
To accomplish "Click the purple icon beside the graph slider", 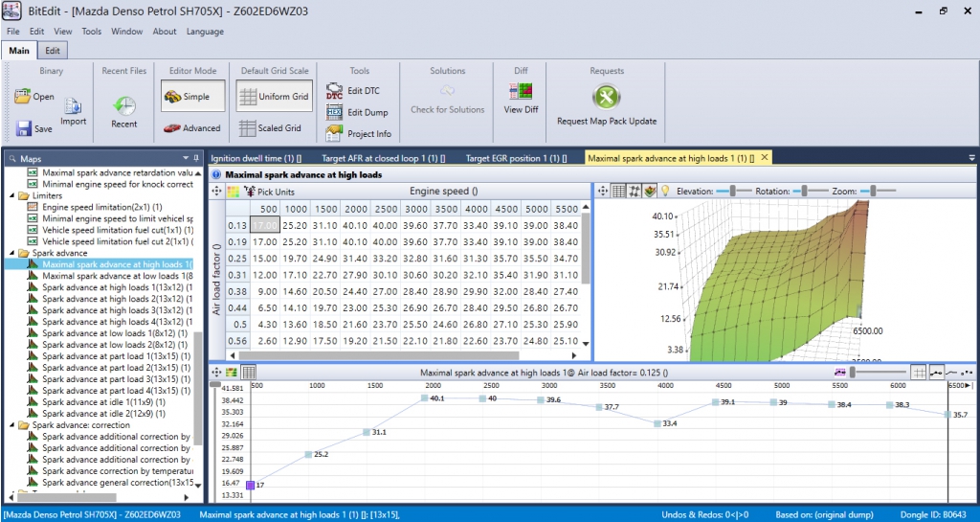I will [x=840, y=373].
